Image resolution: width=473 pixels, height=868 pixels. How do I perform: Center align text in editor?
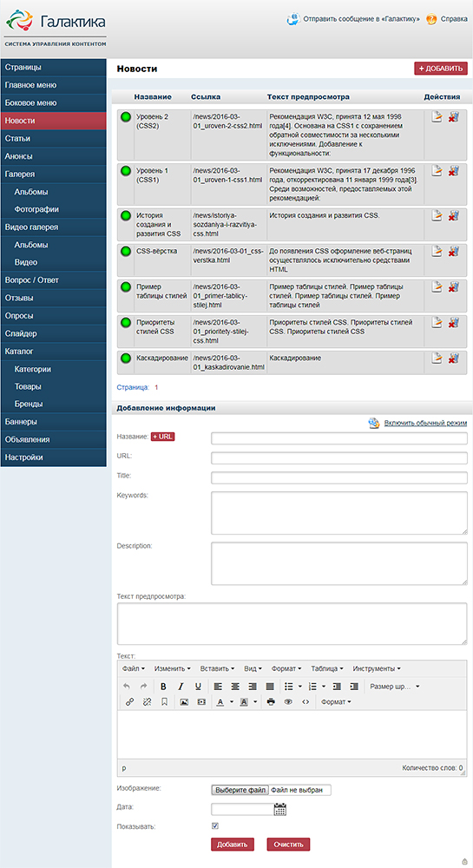point(235,687)
